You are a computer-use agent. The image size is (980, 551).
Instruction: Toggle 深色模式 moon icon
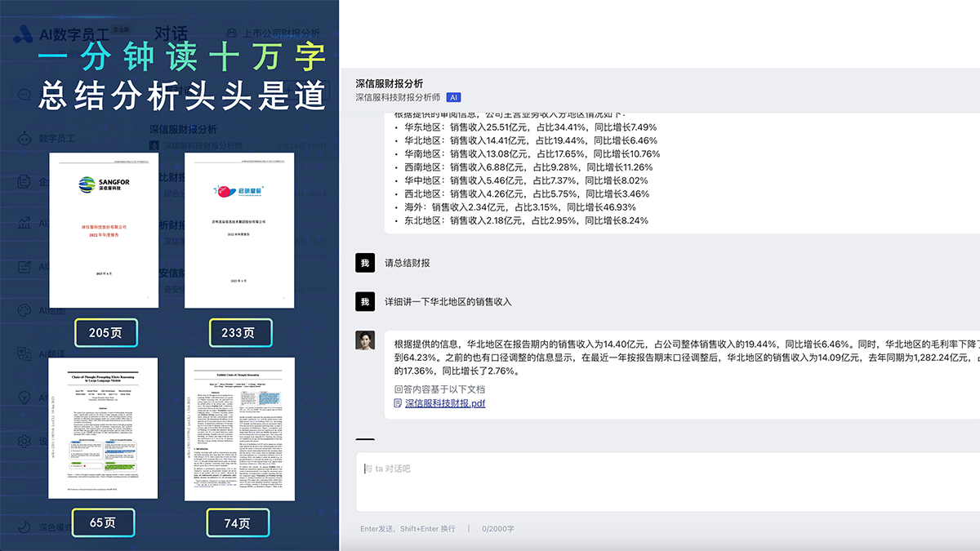coord(24,527)
